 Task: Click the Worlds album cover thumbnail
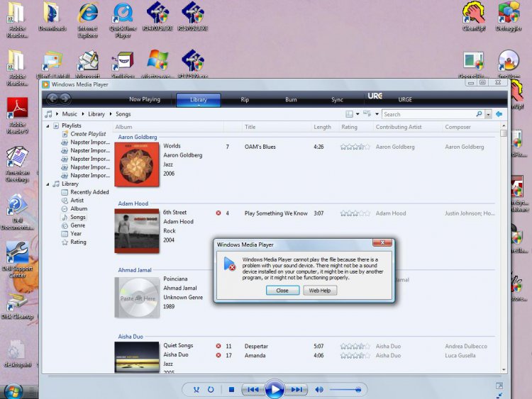pyautogui.click(x=137, y=164)
